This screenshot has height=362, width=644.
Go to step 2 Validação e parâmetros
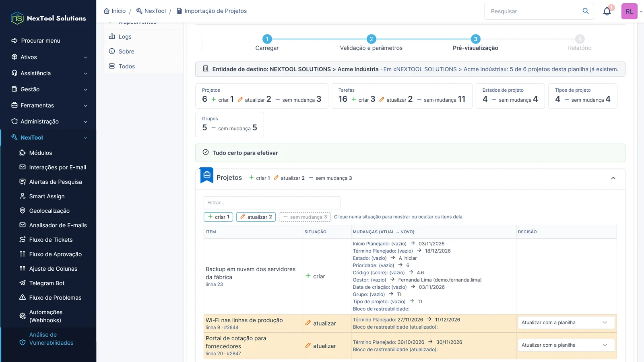point(371,43)
